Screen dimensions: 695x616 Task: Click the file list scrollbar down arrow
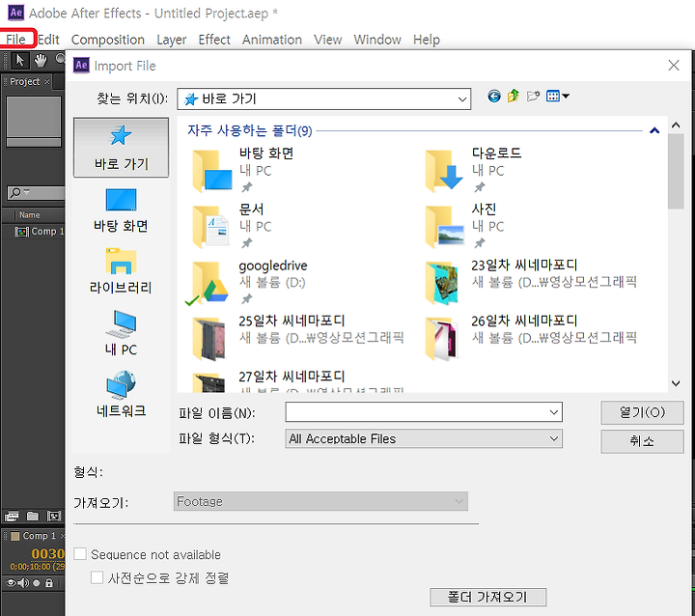coord(676,383)
